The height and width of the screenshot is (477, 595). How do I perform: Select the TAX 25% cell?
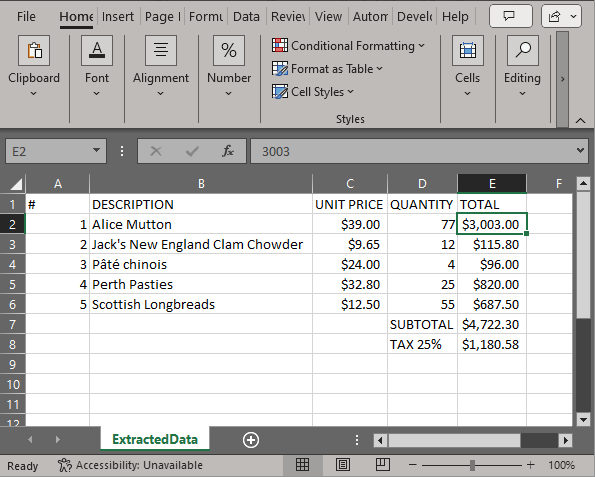(x=422, y=345)
